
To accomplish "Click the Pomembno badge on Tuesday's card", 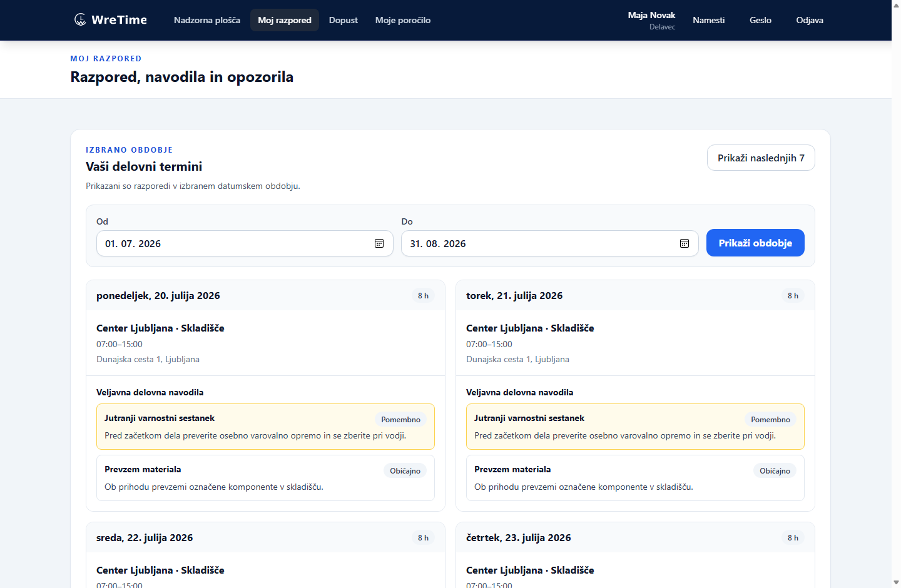I will pos(770,420).
